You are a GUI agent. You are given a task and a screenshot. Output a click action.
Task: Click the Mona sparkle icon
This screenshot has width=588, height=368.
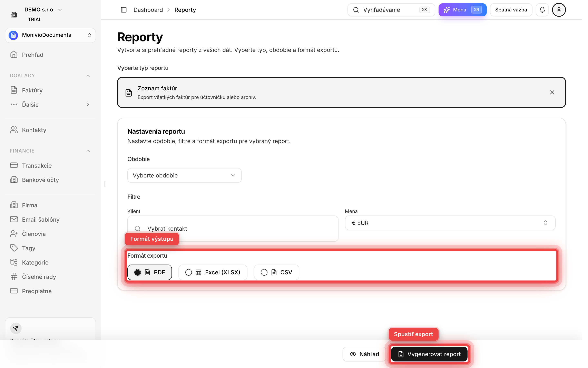click(x=446, y=10)
